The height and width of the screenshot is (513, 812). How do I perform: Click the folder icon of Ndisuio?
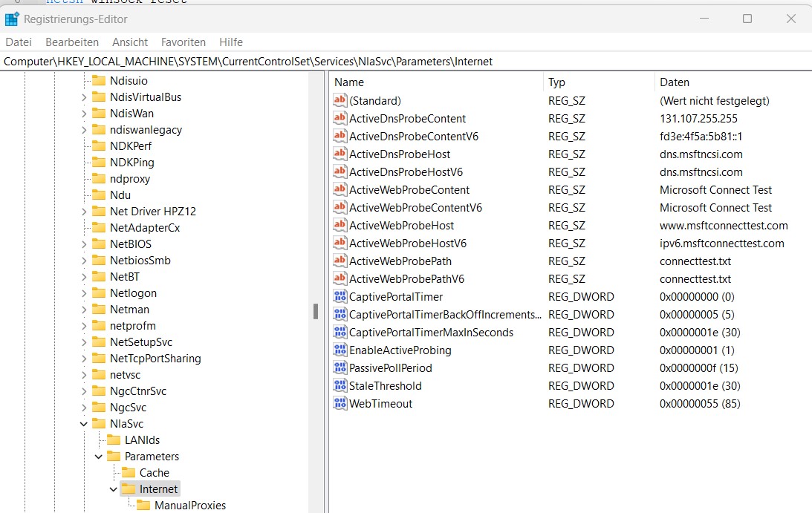[98, 80]
